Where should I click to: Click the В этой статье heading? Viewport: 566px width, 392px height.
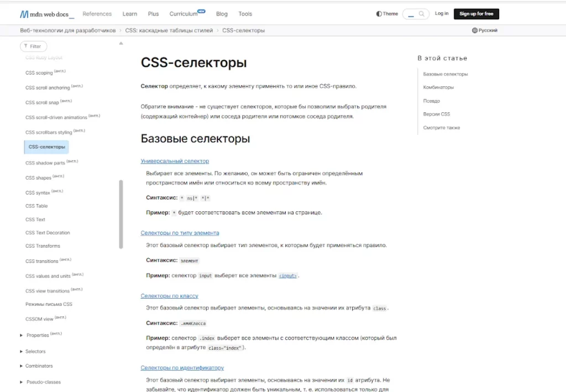pos(442,58)
